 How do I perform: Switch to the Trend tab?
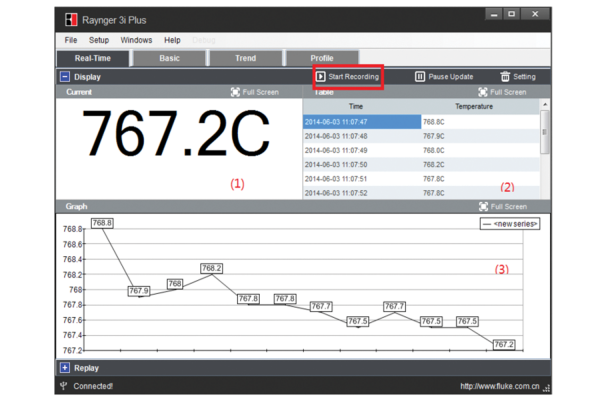point(245,58)
